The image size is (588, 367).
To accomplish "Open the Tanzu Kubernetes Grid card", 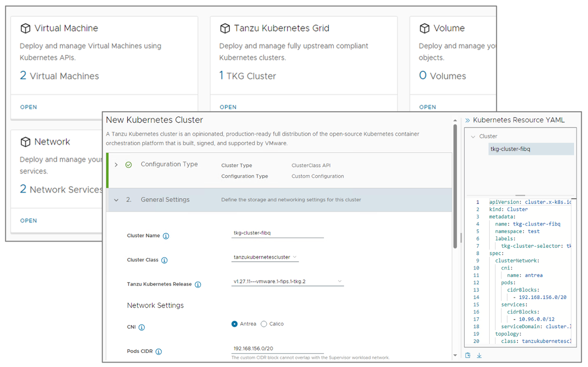I will coord(228,107).
